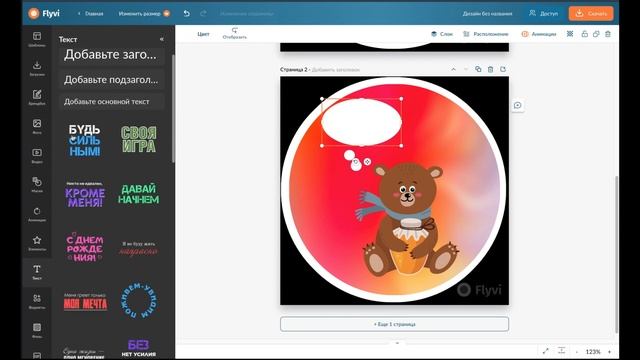Open the Изменить размер option
Image resolution: width=640 pixels, height=360 pixels.
[x=144, y=13]
